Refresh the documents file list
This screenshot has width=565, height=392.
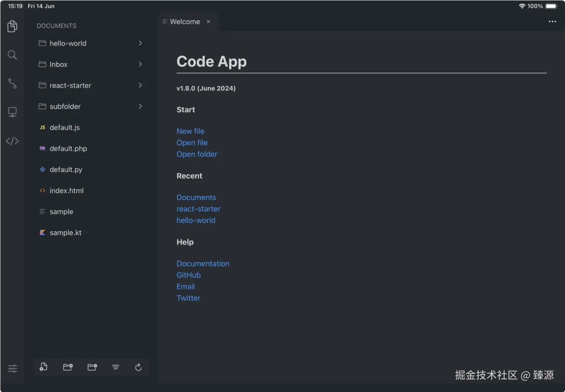point(138,367)
